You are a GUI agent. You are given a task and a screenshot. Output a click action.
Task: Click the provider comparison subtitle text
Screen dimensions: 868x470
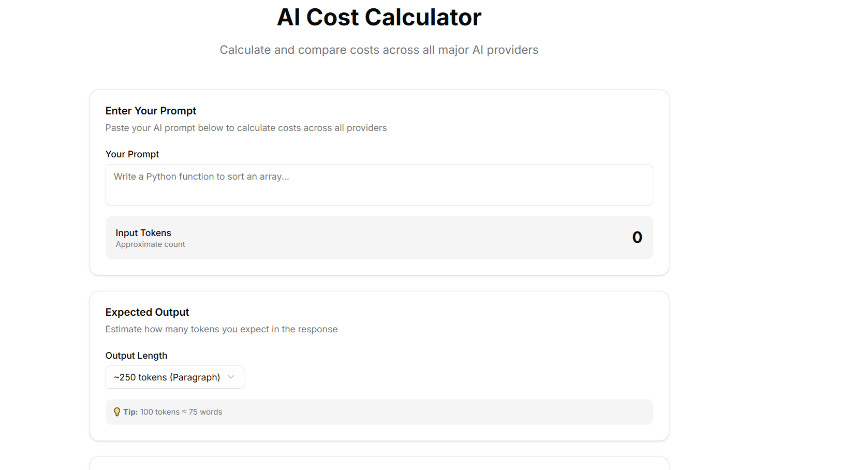(379, 50)
